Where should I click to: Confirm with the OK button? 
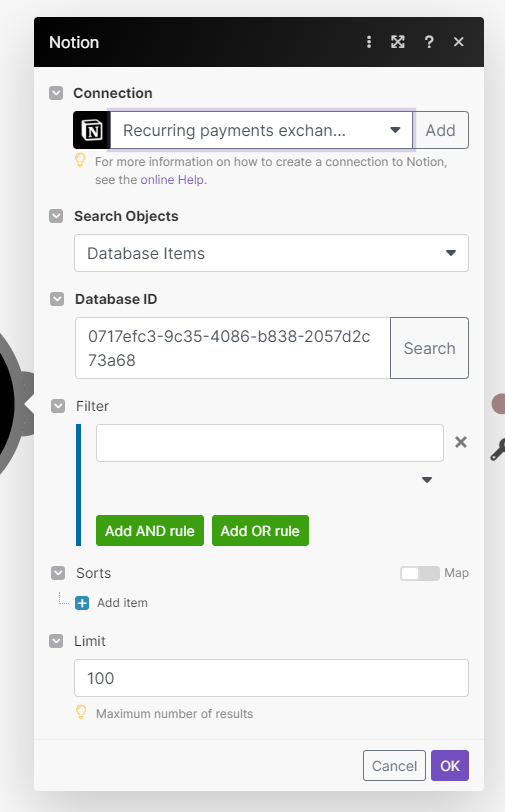(450, 765)
